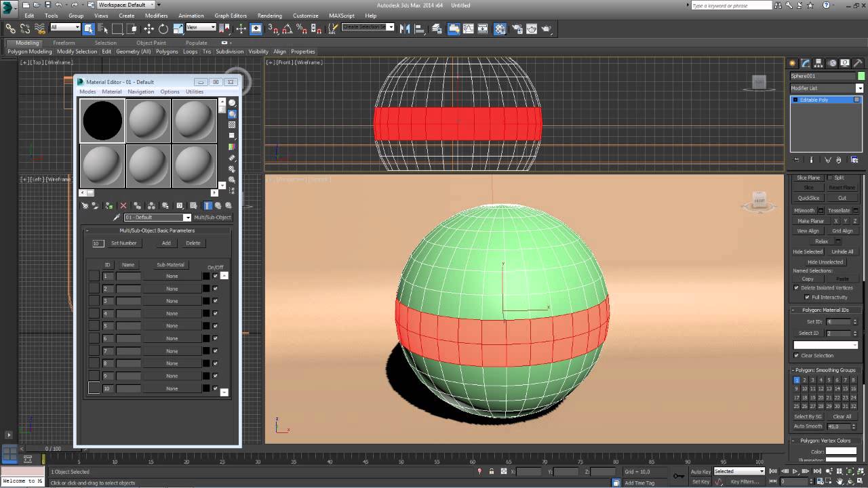Viewport: 868px width, 488px height.
Task: Click the Hide Unselected button
Action: click(825, 262)
